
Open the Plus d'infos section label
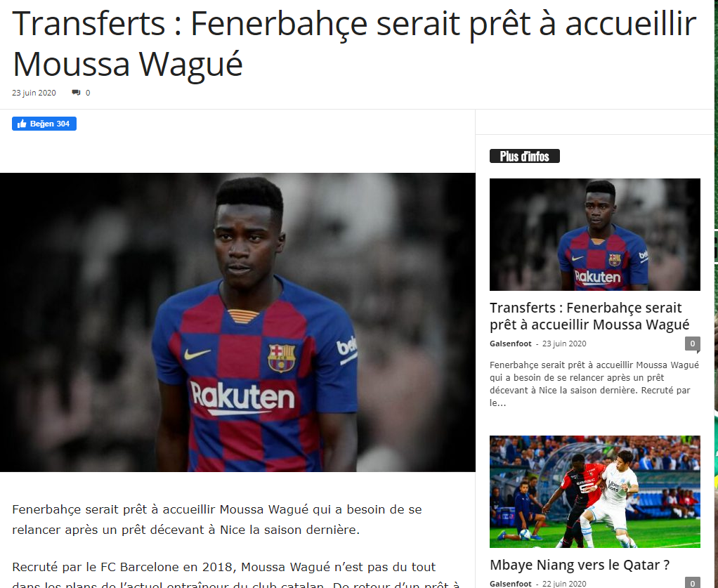tap(524, 156)
